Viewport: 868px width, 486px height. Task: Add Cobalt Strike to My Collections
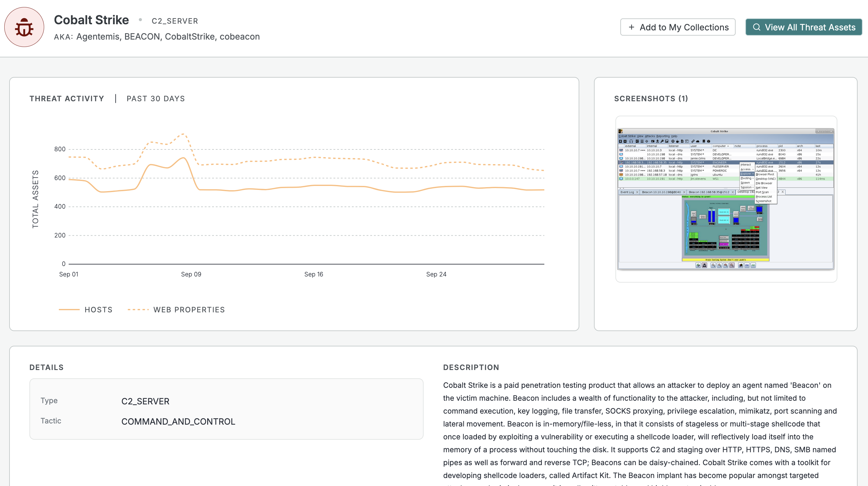(x=677, y=27)
